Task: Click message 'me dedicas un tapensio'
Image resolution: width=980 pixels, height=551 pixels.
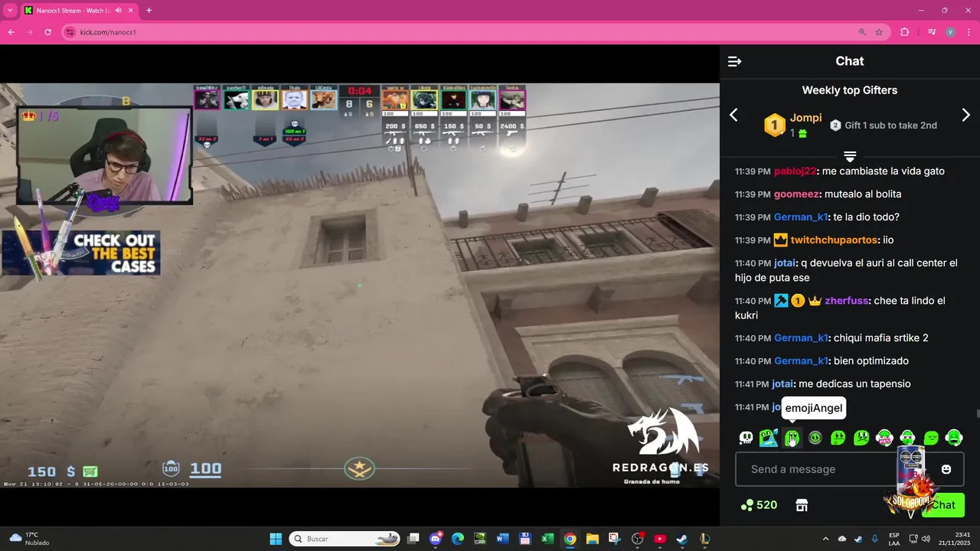Action: (854, 384)
